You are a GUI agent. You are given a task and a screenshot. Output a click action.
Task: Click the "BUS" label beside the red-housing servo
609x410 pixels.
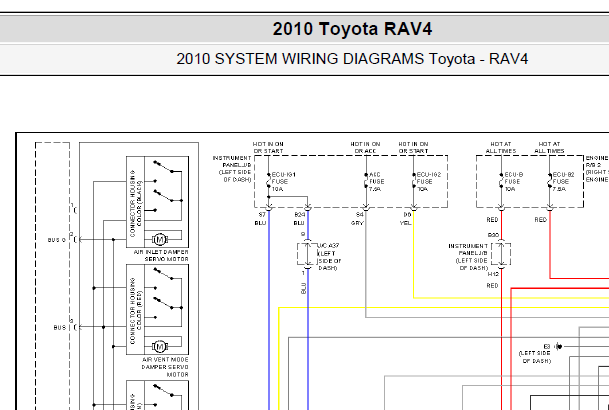click(x=59, y=328)
